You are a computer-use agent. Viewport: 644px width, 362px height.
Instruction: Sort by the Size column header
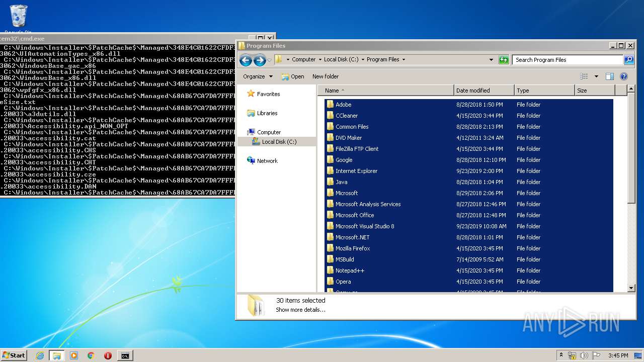pos(595,90)
